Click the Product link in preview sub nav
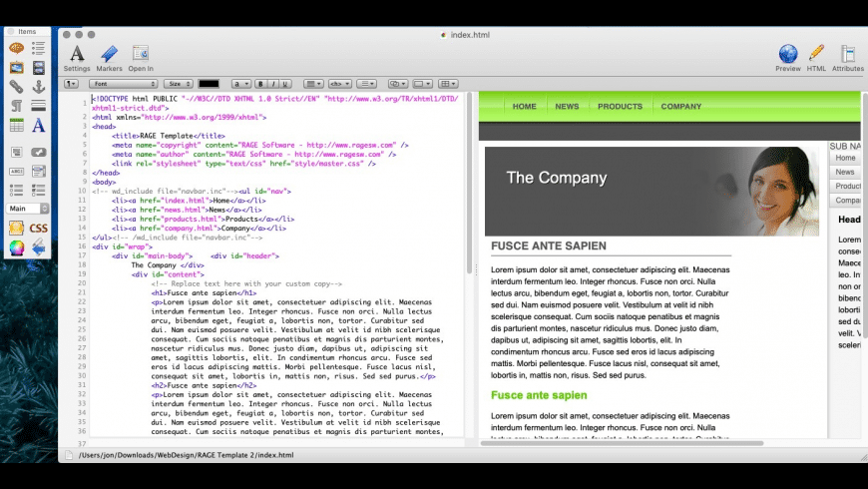The image size is (868, 489). [x=845, y=186]
